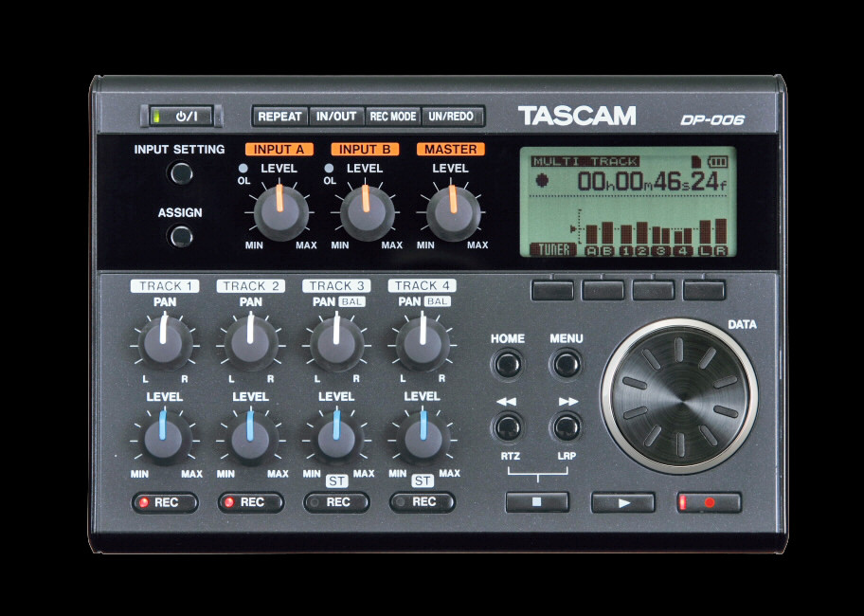Image resolution: width=864 pixels, height=616 pixels.
Task: Click the REPEAT button
Action: (279, 117)
